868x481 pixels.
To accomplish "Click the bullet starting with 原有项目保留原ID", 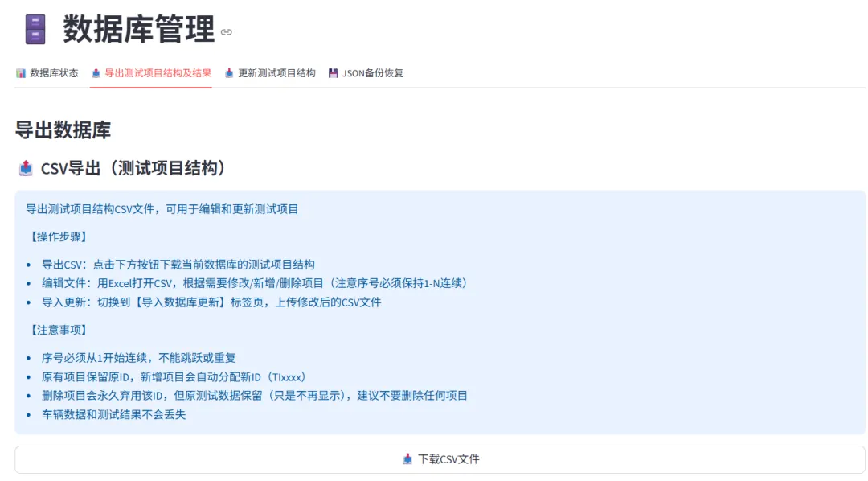I will tap(174, 376).
